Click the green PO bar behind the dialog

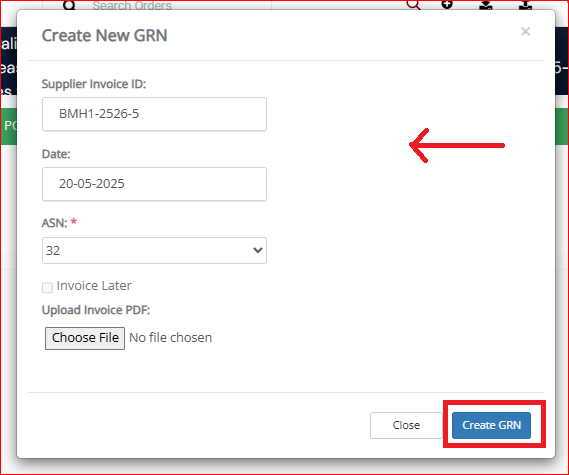[8, 126]
